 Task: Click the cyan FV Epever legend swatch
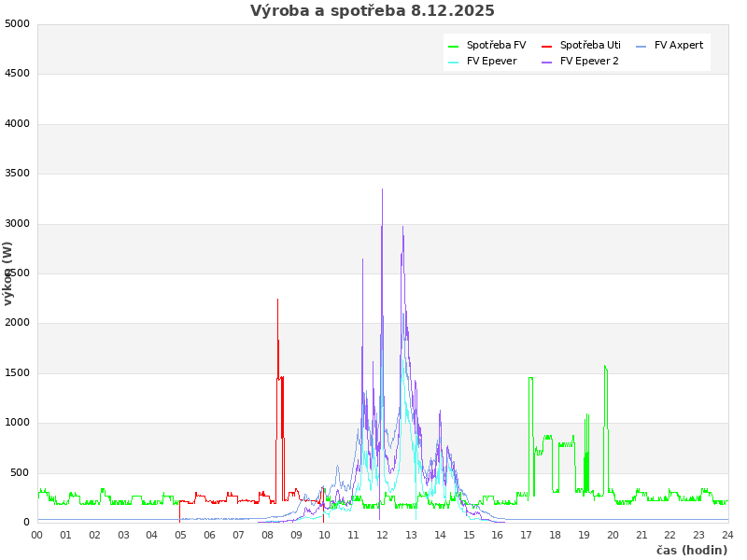[x=454, y=62]
